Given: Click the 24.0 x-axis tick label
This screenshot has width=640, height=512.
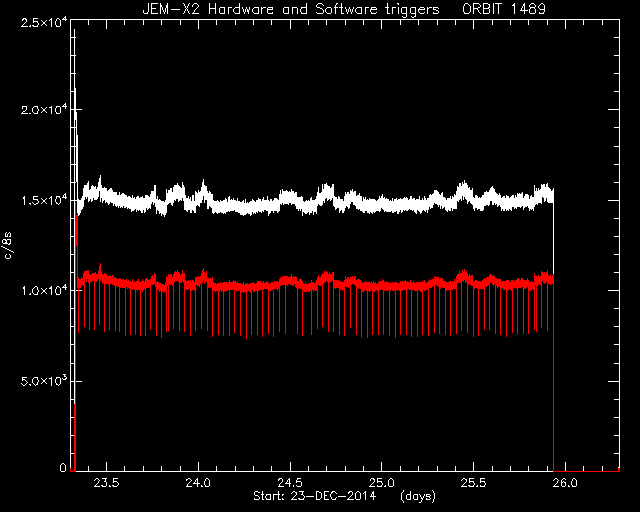Looking at the screenshot, I should (198, 483).
